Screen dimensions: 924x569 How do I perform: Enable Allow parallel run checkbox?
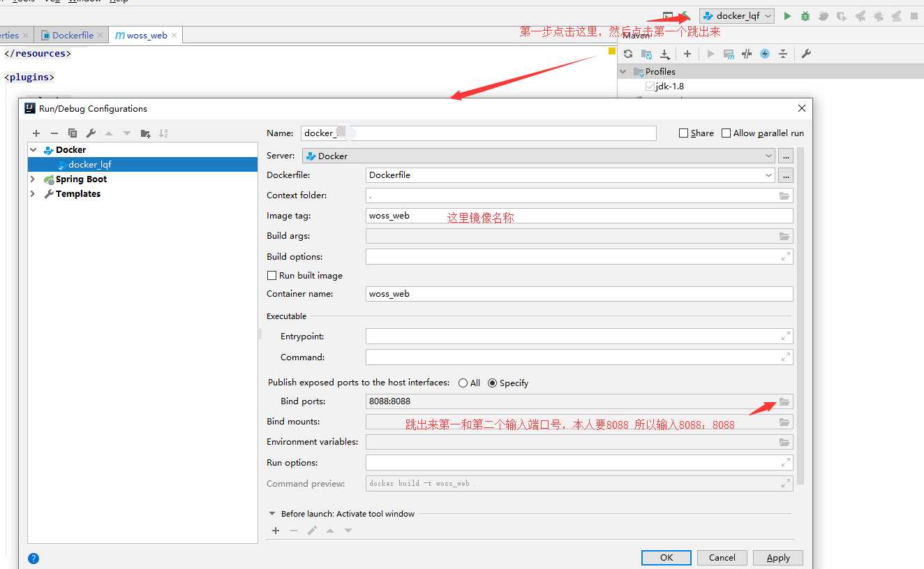pos(726,133)
